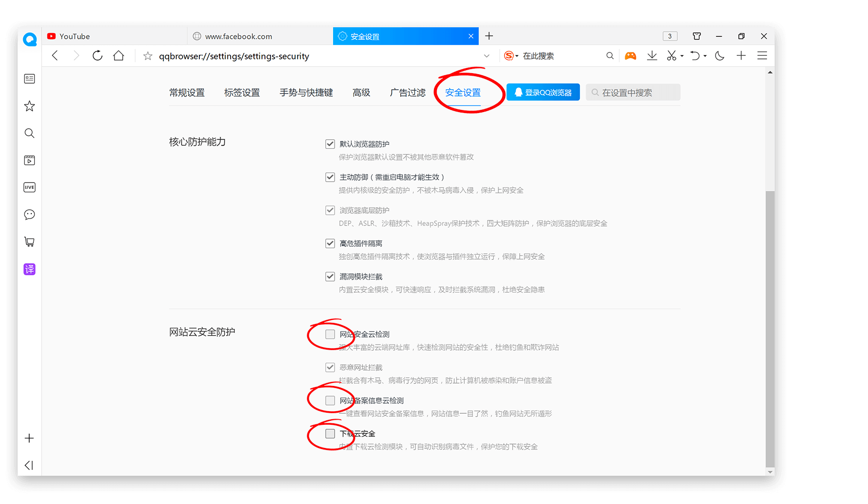Enable 网站安全云检测 checkbox
This screenshot has height=504, width=868.
pos(330,334)
